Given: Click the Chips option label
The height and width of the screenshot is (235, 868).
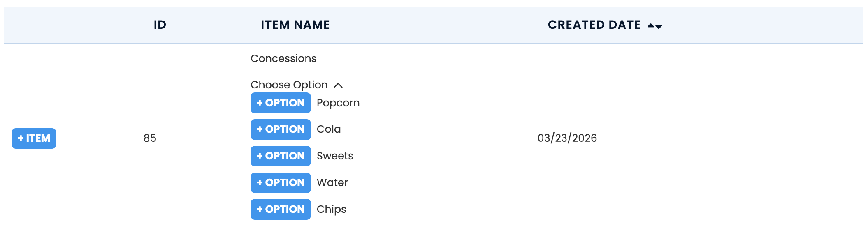Looking at the screenshot, I should click(332, 210).
